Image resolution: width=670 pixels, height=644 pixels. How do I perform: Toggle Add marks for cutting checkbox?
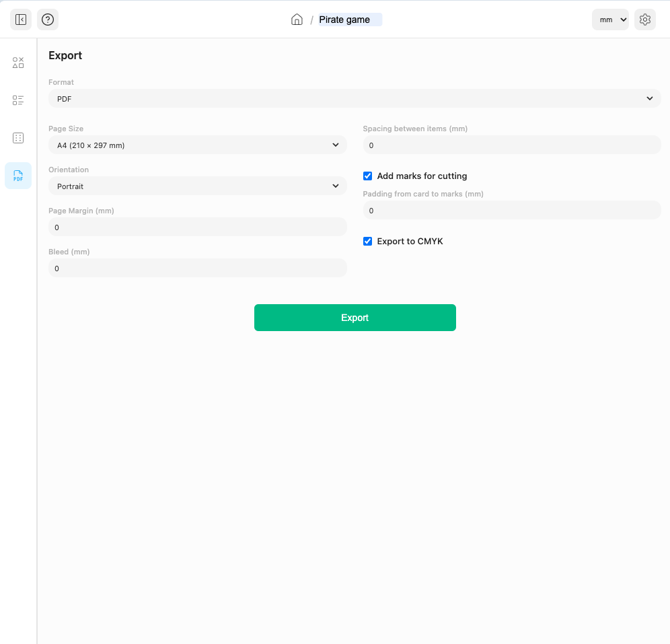coord(367,176)
